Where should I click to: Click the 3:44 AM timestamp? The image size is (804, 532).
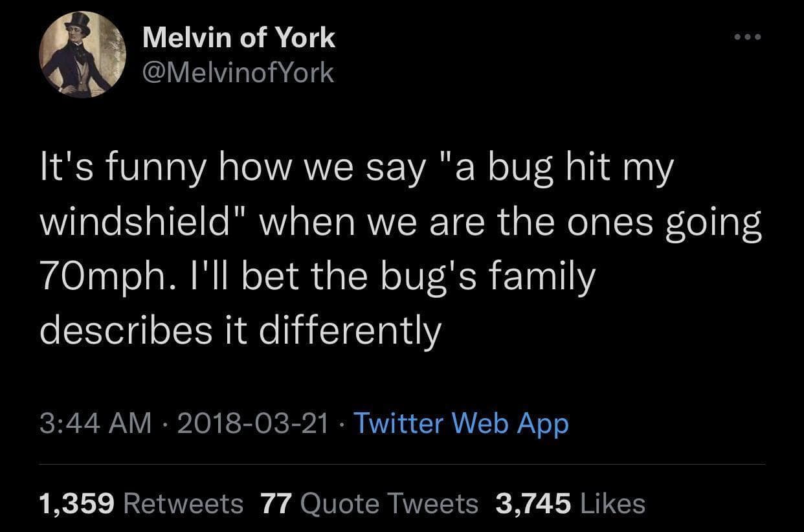coord(95,423)
